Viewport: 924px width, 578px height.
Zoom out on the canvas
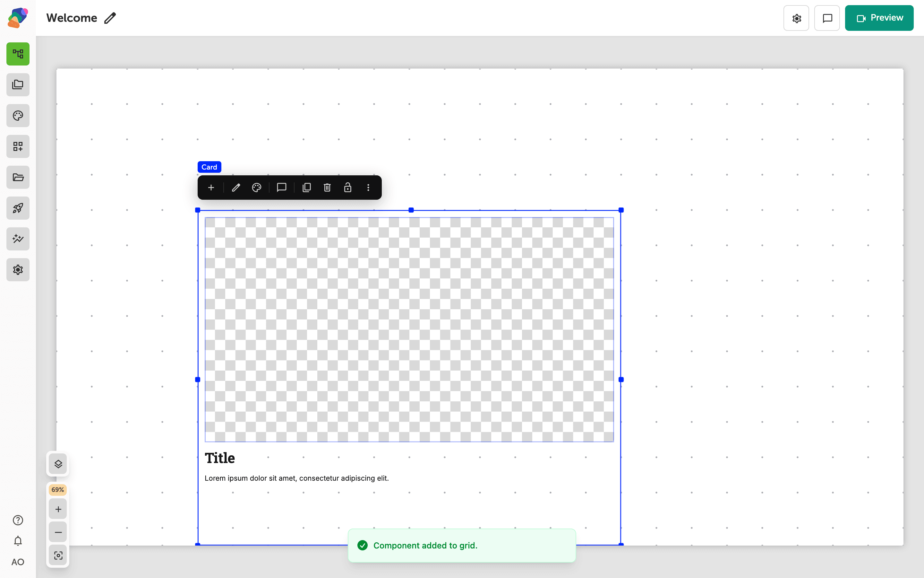58,532
